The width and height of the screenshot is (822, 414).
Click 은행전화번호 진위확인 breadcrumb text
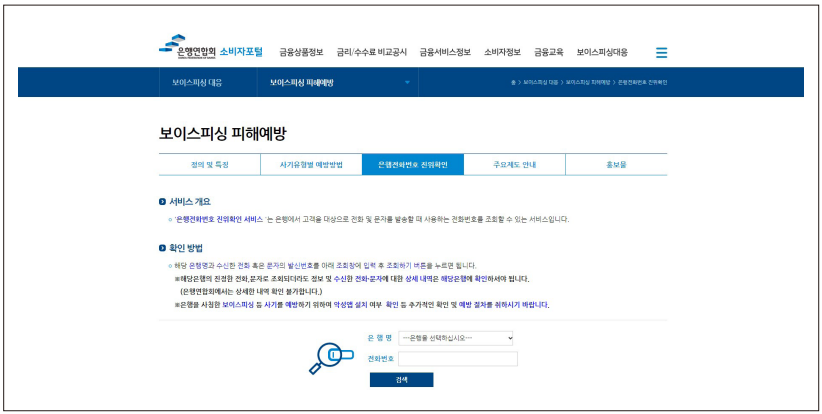[x=643, y=82]
